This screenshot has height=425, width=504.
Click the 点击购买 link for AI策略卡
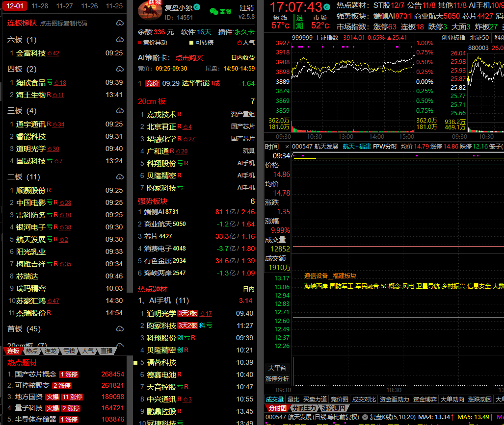point(189,57)
